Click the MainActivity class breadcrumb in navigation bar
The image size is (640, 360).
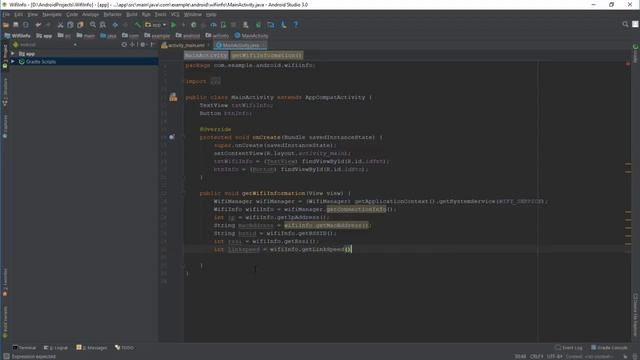click(251, 36)
